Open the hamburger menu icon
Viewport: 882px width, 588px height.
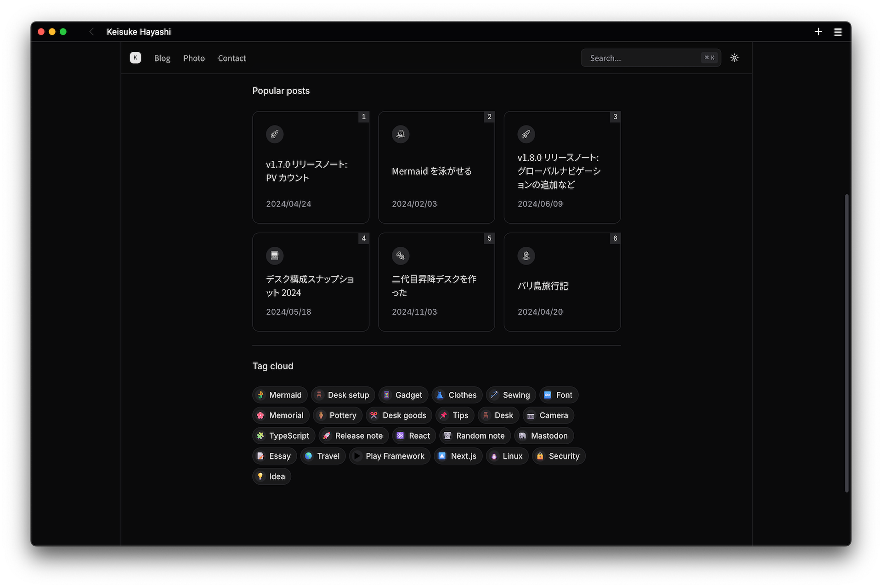pyautogui.click(x=837, y=32)
